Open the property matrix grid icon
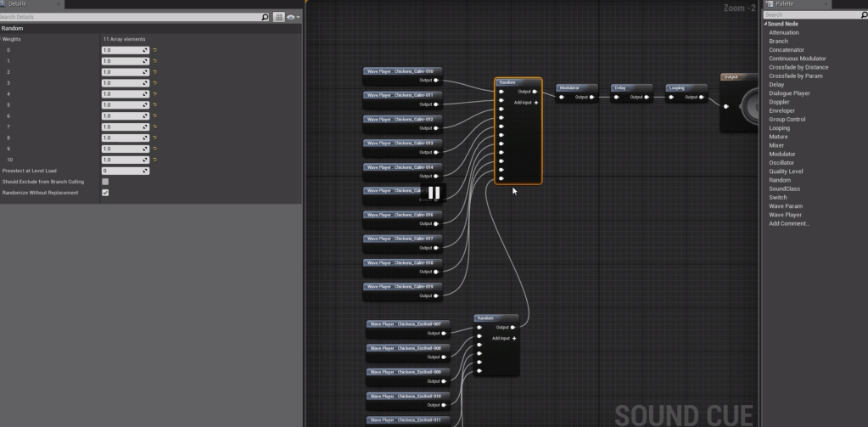Image resolution: width=868 pixels, height=427 pixels. [278, 17]
